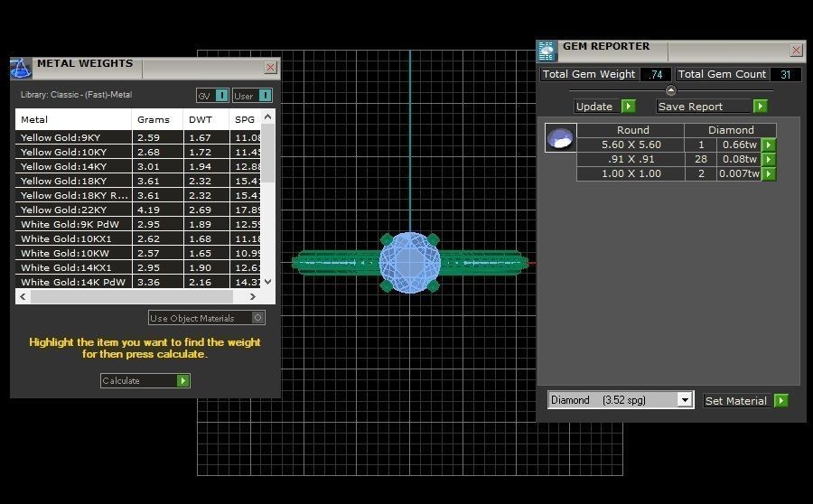Click the DWT column header
The height and width of the screenshot is (504, 813).
(x=206, y=119)
